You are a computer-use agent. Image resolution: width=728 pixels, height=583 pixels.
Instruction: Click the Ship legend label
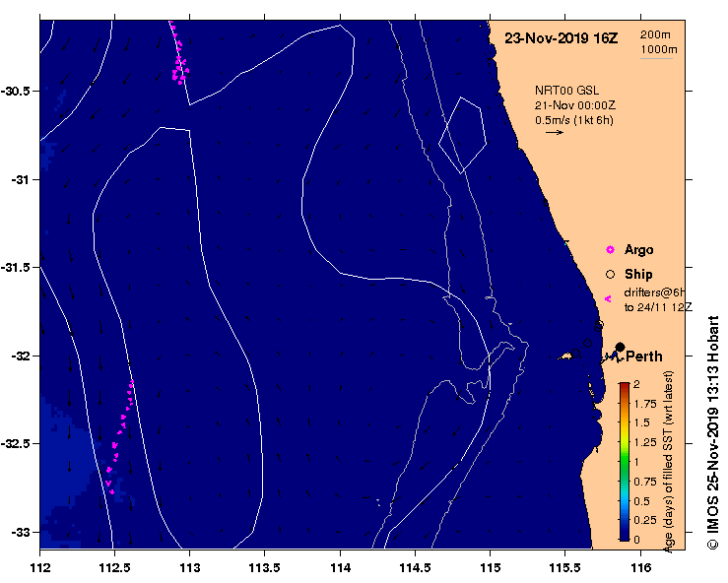(638, 275)
